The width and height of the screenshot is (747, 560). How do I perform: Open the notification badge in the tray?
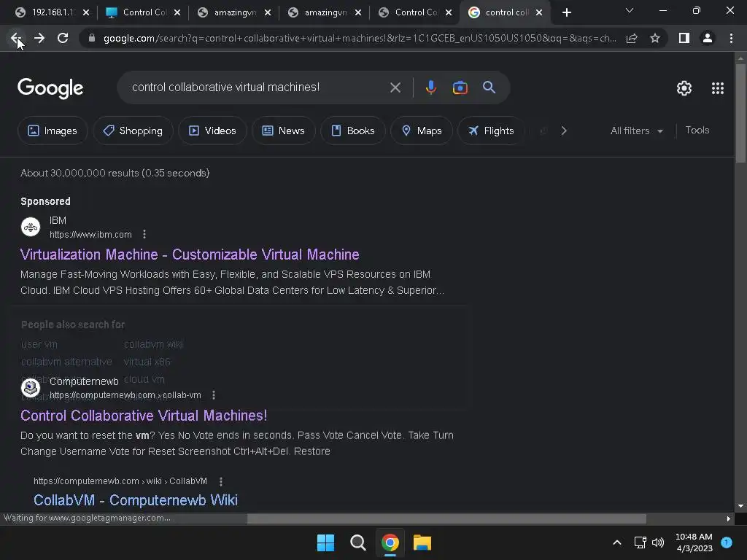727,542
